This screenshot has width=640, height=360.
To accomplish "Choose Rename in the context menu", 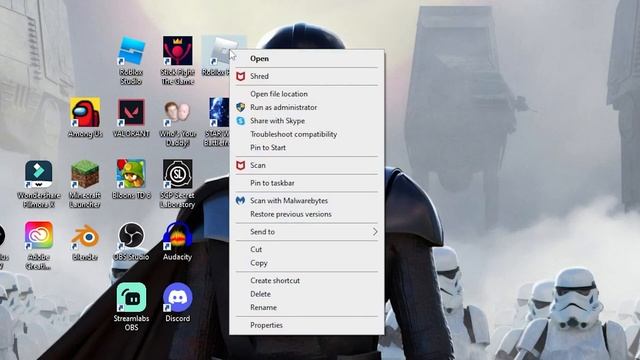I will (x=307, y=308).
